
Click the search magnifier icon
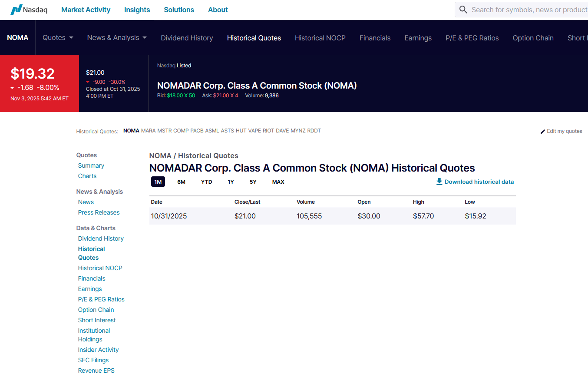click(463, 10)
